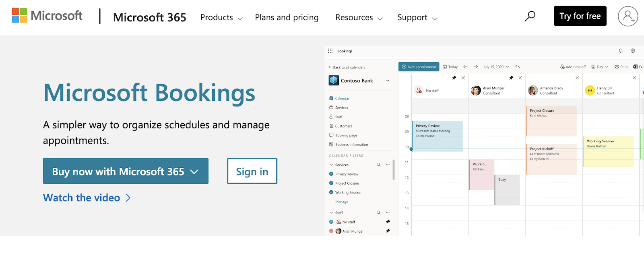644x256 pixels.
Task: Toggle Working Session service filter
Action: [x=331, y=192]
